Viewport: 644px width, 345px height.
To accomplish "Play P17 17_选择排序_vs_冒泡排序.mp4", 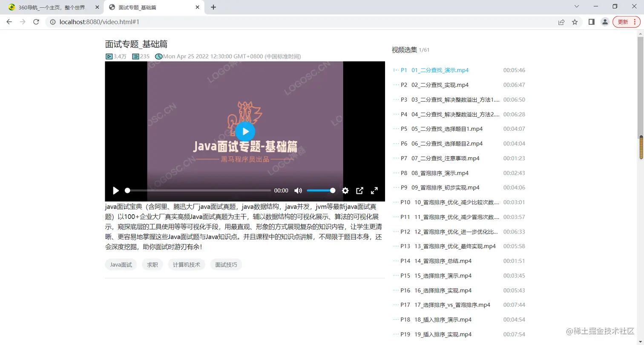I will coord(459,305).
